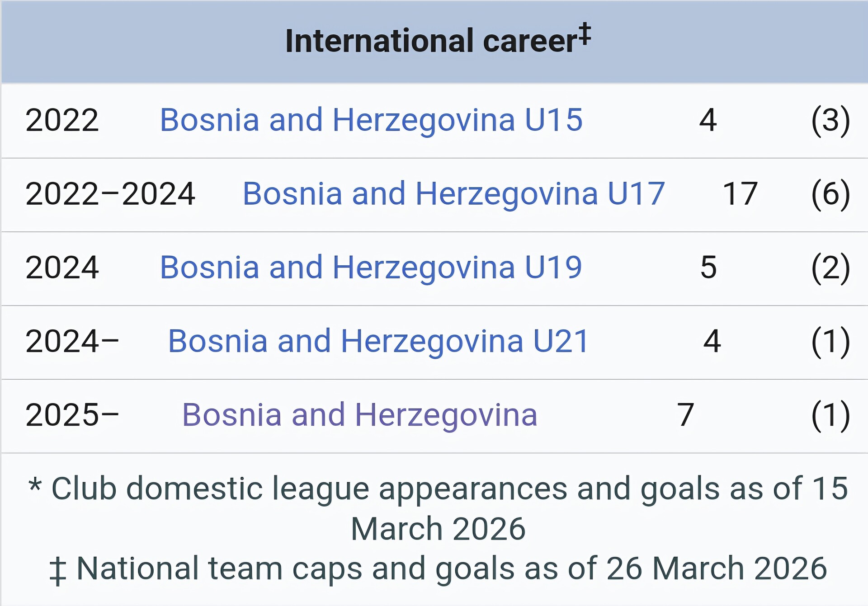This screenshot has width=868, height=606.
Task: Open the Bosnia and Herzegovina U17 link
Action: tap(453, 194)
